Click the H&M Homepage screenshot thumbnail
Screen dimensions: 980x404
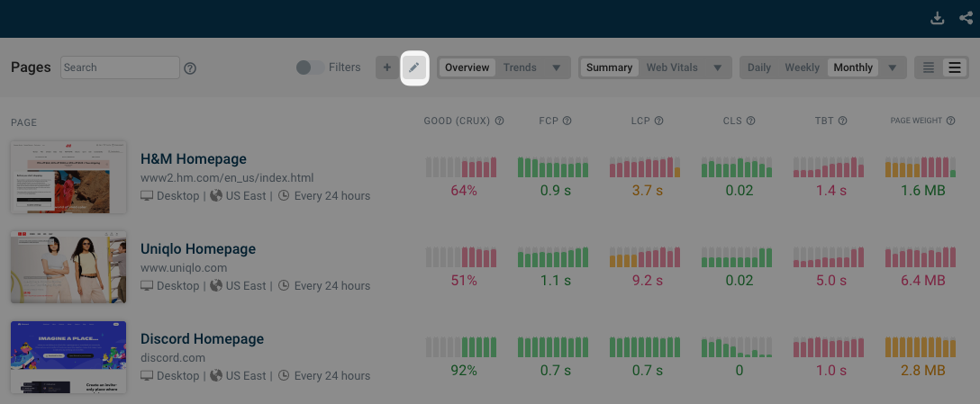point(68,177)
